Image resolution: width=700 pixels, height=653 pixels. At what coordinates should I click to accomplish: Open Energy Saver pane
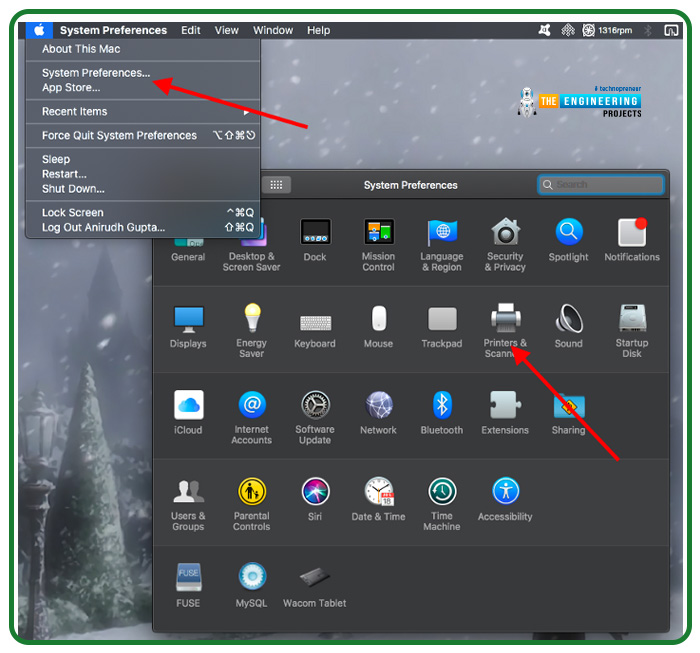click(252, 331)
